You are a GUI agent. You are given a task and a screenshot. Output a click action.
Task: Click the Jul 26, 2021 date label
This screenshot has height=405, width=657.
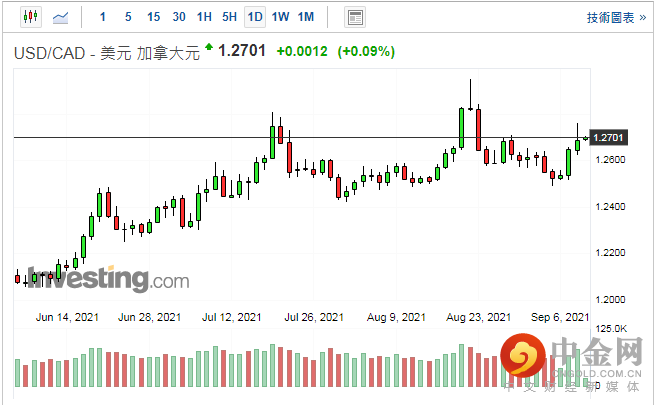coord(314,317)
